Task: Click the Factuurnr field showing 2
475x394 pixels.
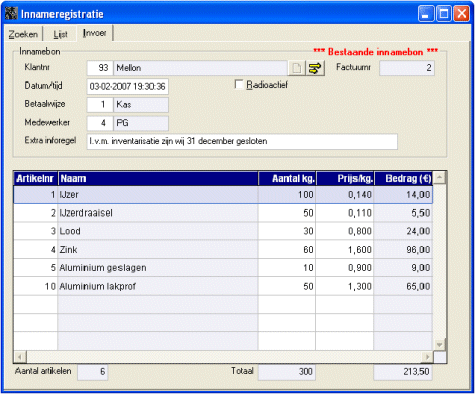Action: [407, 68]
